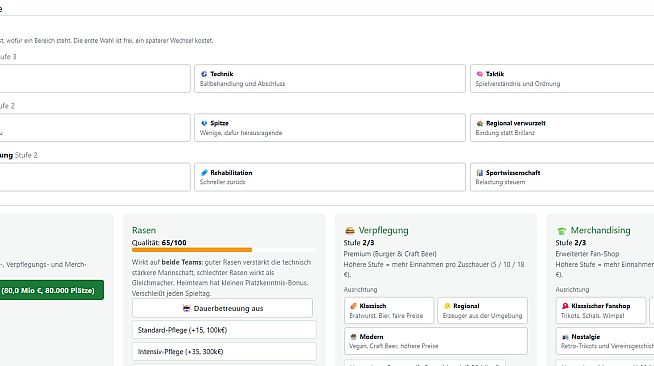Viewport: 654px width, 366px height.
Task: Click the Regional yellow icon
Action: coord(447,306)
